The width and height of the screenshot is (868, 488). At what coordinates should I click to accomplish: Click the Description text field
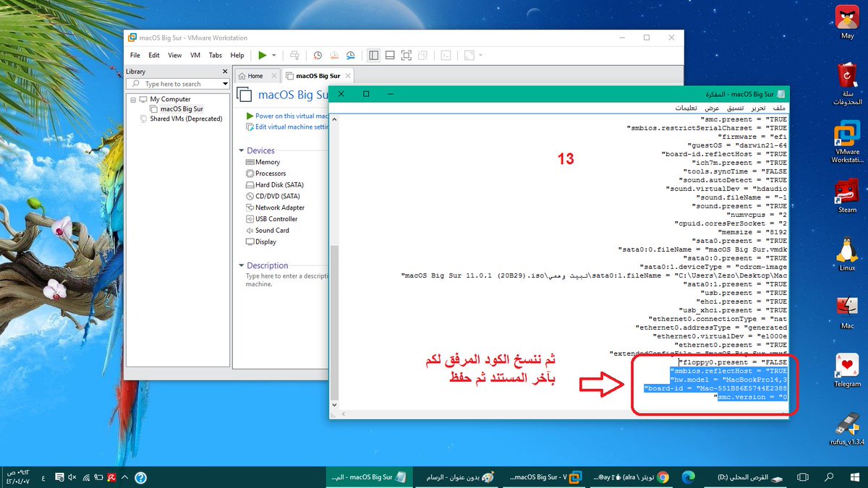286,281
